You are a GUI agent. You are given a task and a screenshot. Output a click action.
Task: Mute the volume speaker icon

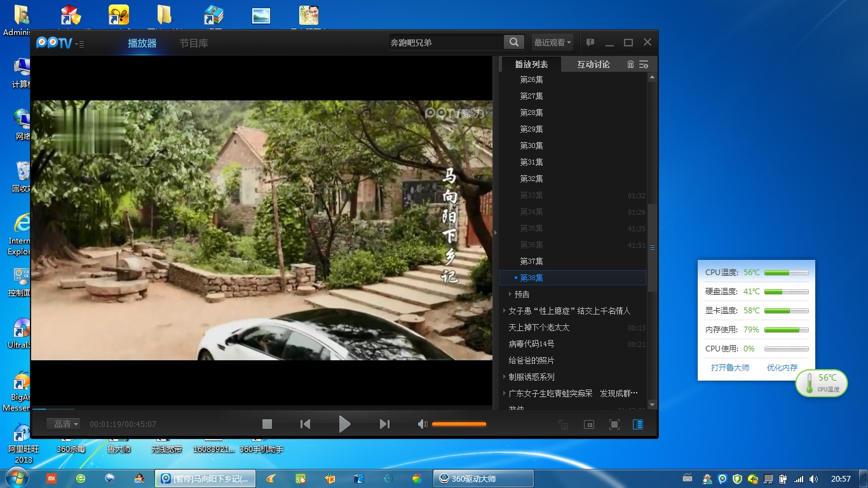(422, 424)
